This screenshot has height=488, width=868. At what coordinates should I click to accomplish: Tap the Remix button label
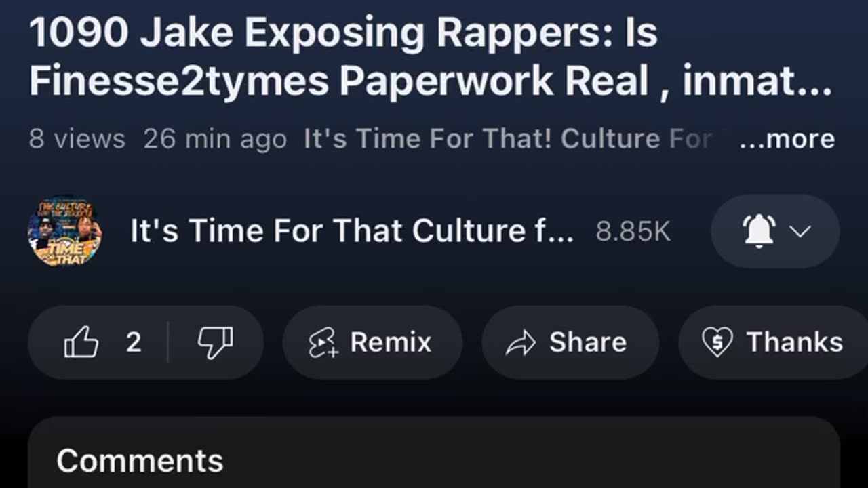391,342
